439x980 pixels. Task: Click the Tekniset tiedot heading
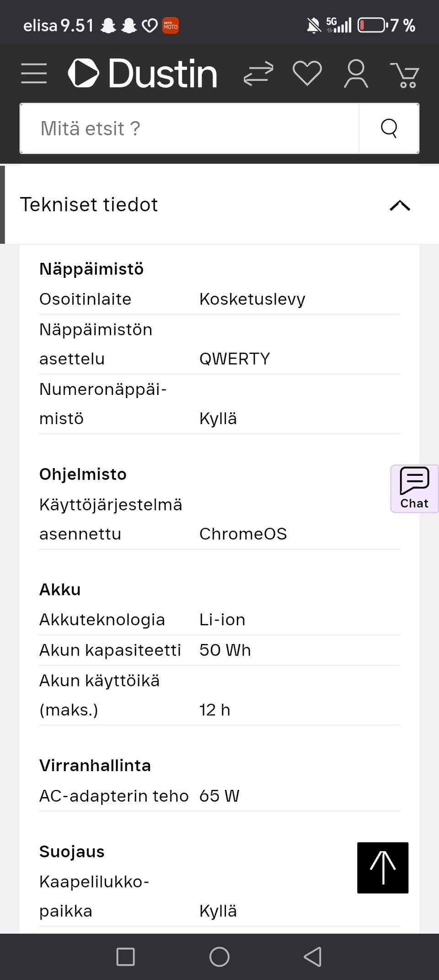(89, 204)
